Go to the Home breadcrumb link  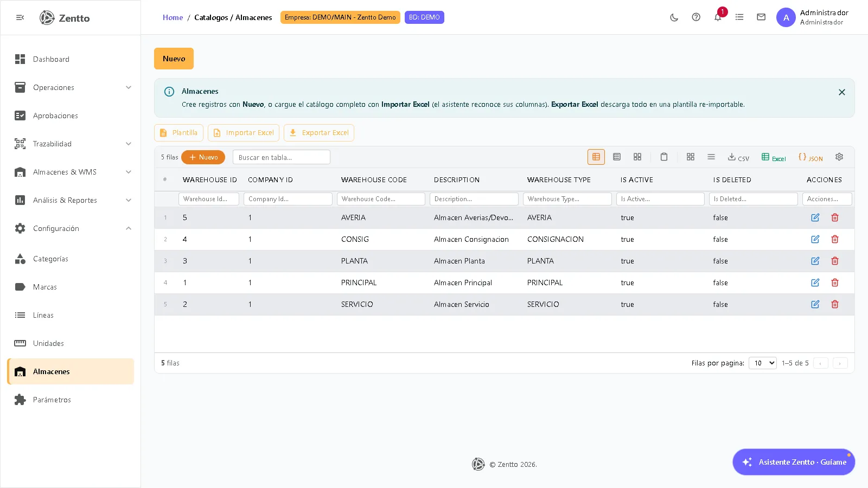[x=173, y=17]
